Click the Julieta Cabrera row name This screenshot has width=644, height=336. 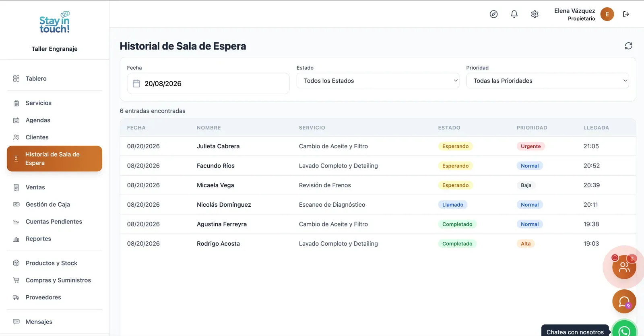click(218, 146)
